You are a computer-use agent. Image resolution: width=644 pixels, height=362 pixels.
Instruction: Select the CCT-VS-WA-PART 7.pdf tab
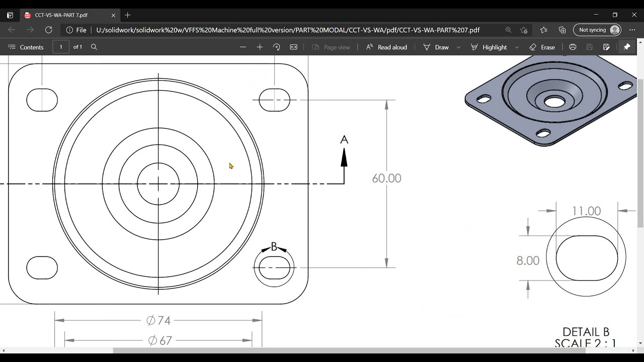point(69,15)
